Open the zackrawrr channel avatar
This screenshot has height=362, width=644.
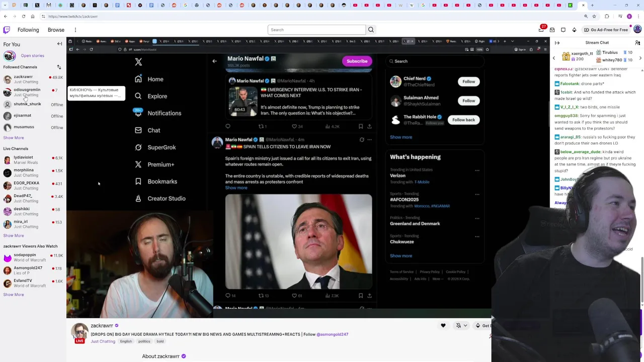pos(79,332)
